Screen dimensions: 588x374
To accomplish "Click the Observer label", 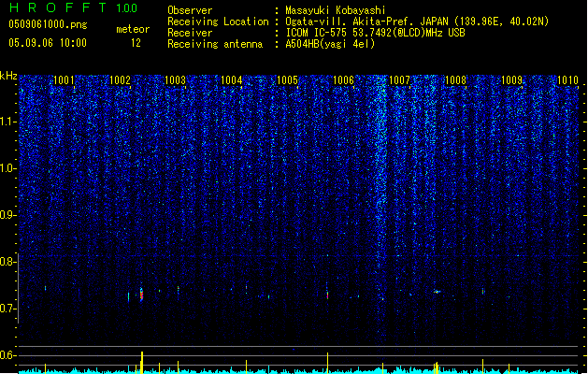I will click(190, 10).
